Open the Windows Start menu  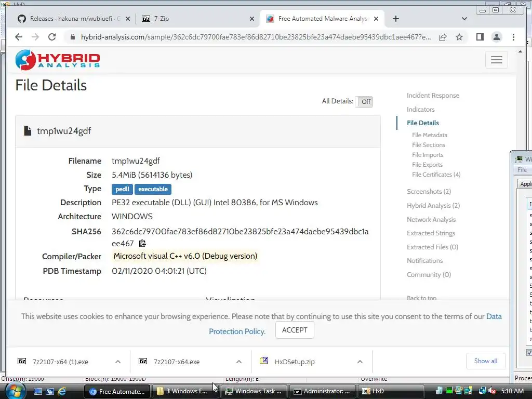(15, 391)
